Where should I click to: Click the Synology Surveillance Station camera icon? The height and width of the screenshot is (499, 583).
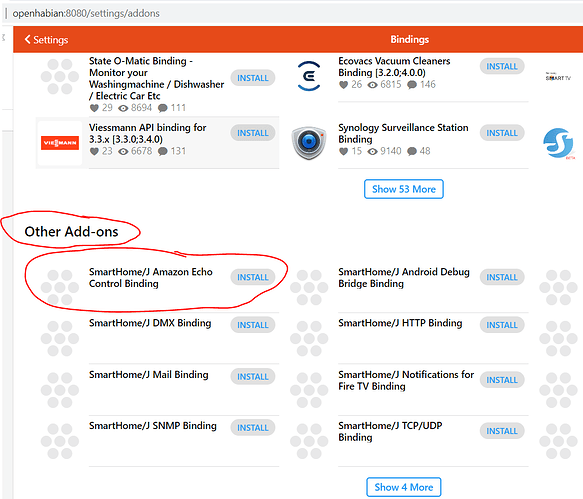309,143
